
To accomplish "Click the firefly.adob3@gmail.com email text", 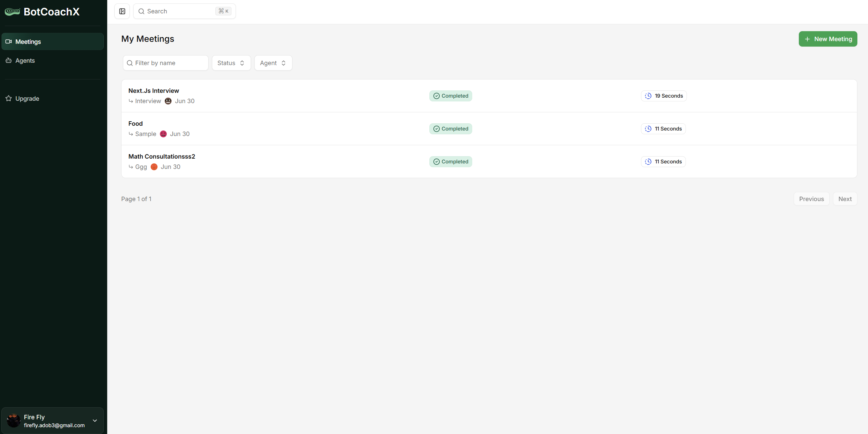I will pos(54,425).
